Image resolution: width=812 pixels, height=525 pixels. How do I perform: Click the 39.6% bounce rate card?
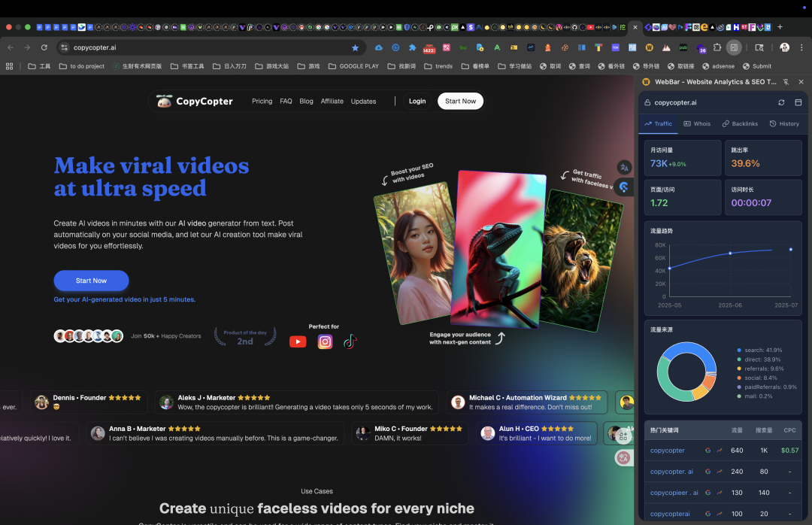[x=763, y=157]
